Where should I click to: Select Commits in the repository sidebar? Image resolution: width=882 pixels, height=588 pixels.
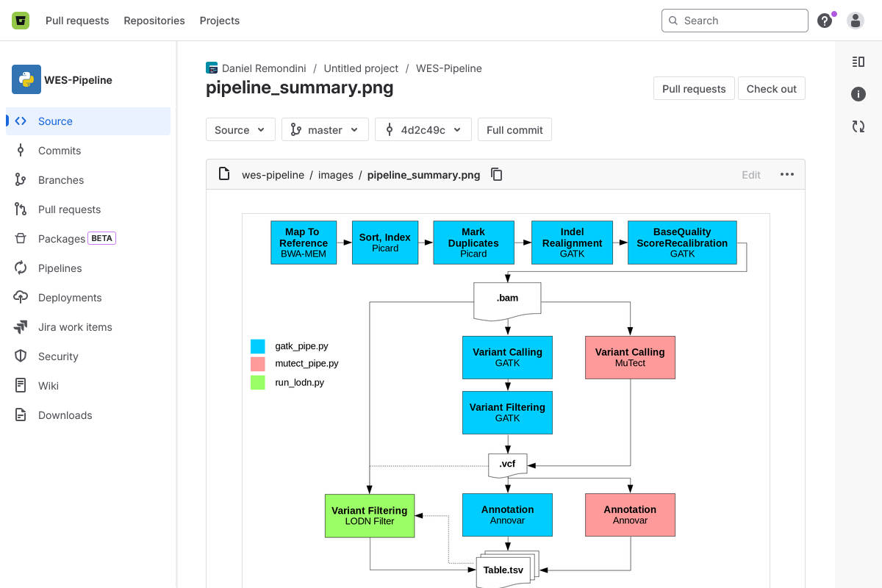(x=60, y=150)
